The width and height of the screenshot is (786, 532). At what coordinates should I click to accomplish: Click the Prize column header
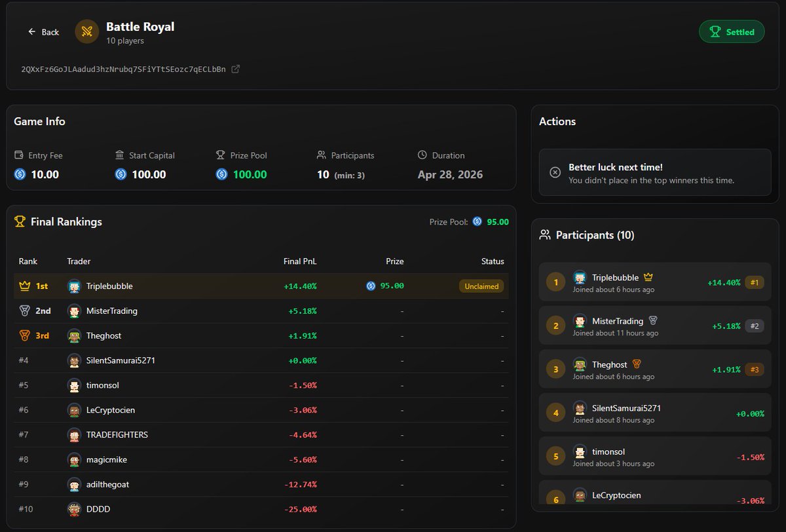[394, 261]
